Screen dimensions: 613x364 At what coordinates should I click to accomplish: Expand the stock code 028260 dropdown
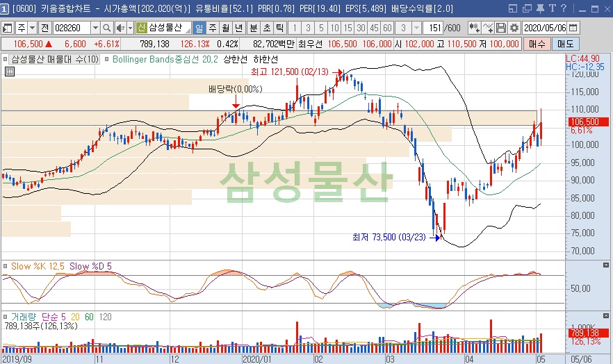[95, 28]
